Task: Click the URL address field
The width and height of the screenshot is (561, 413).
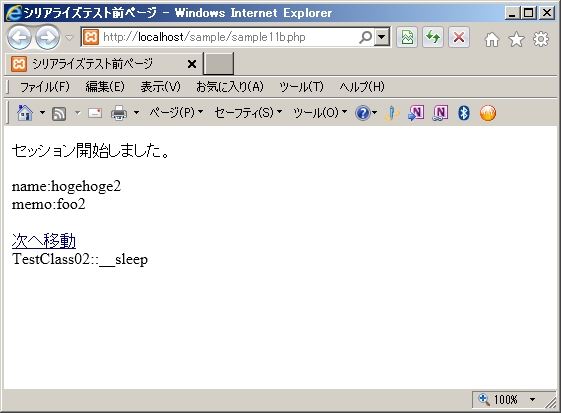Action: (229, 37)
